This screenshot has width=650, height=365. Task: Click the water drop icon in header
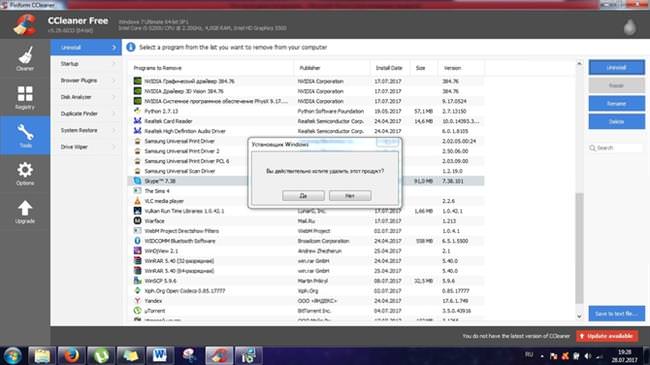(x=630, y=27)
